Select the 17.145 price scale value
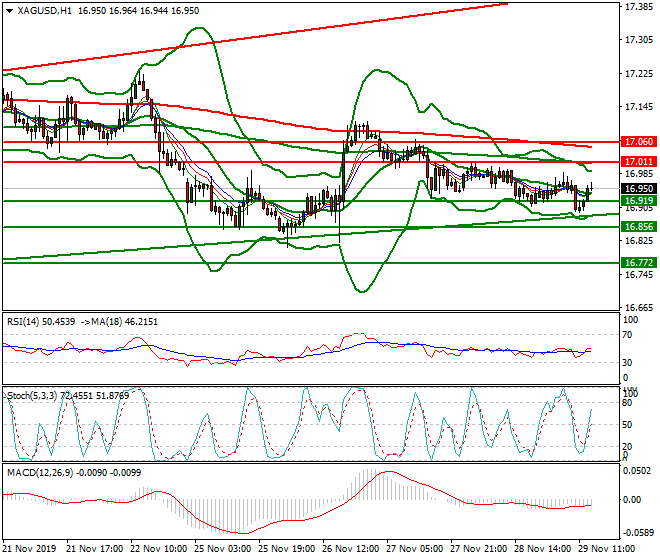 (639, 107)
